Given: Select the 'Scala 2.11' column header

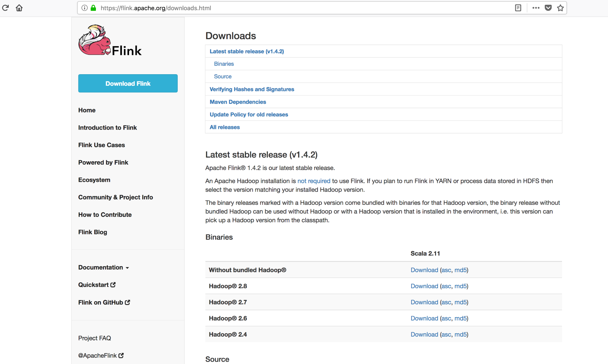Looking at the screenshot, I should tap(425, 253).
